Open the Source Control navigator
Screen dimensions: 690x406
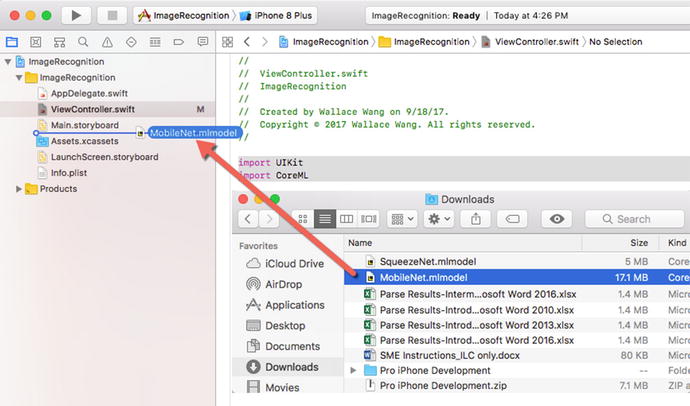36,42
